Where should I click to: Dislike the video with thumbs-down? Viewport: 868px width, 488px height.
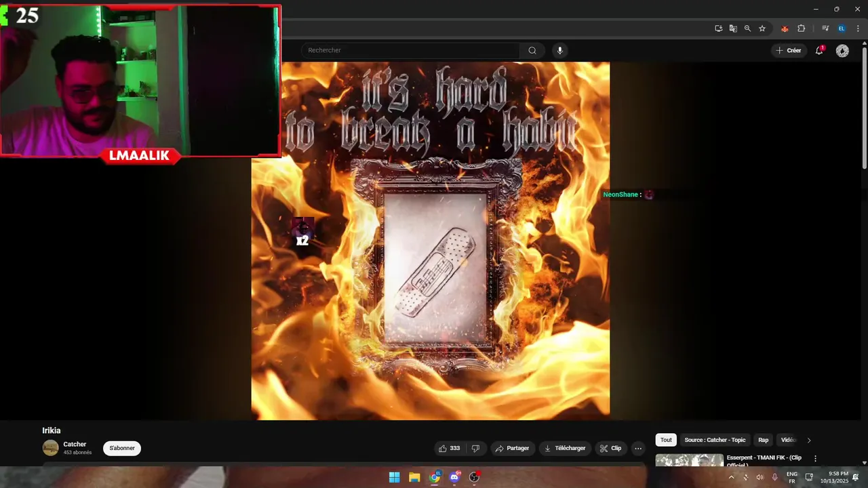[x=475, y=448]
